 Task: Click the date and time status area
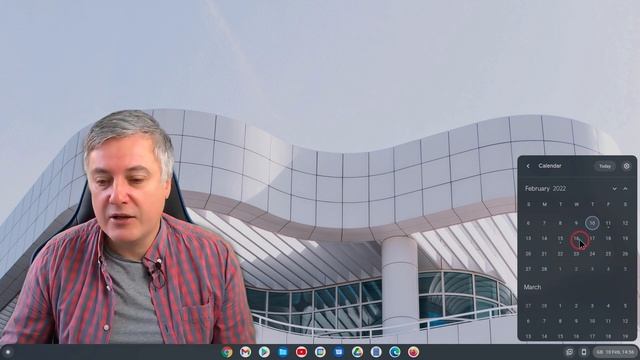(x=615, y=352)
